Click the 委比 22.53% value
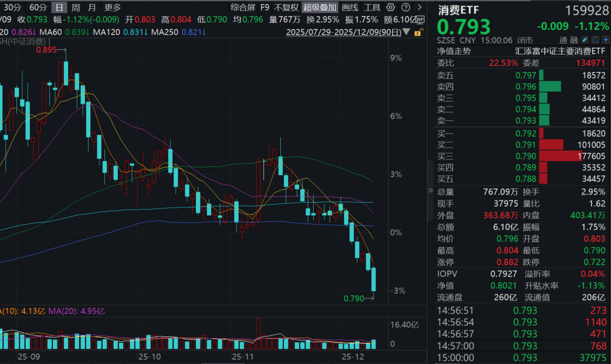Viewport: 611px width, 364px height. click(x=504, y=63)
